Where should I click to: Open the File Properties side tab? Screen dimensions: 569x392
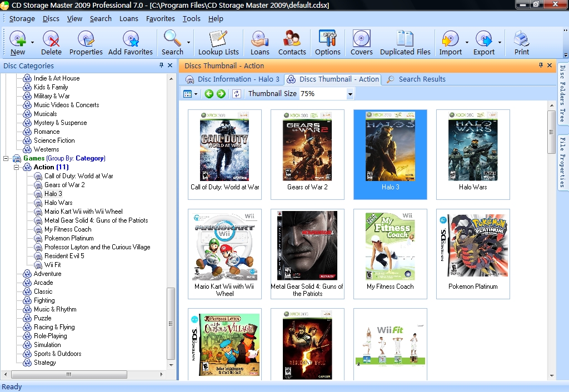562,162
